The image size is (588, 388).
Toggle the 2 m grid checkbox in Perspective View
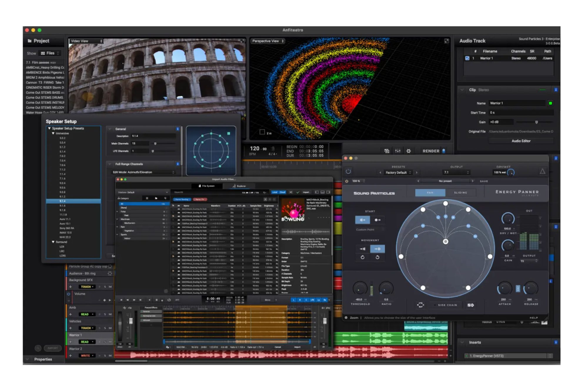262,132
